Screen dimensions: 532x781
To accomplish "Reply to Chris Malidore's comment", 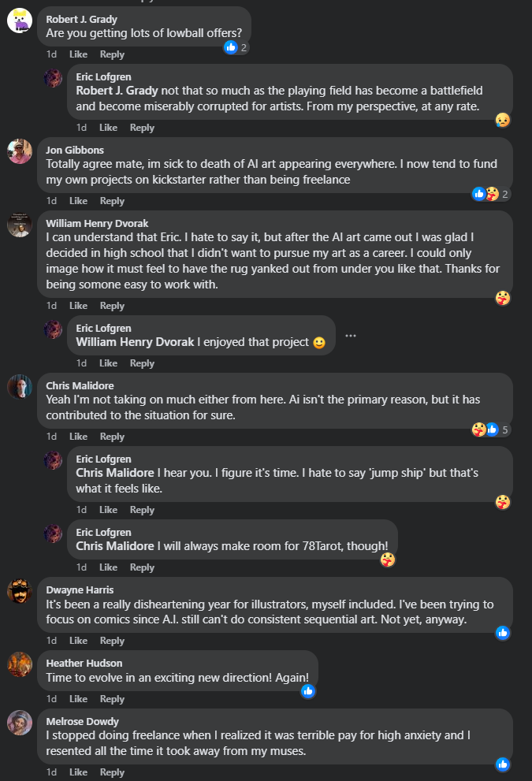I will tap(112, 437).
